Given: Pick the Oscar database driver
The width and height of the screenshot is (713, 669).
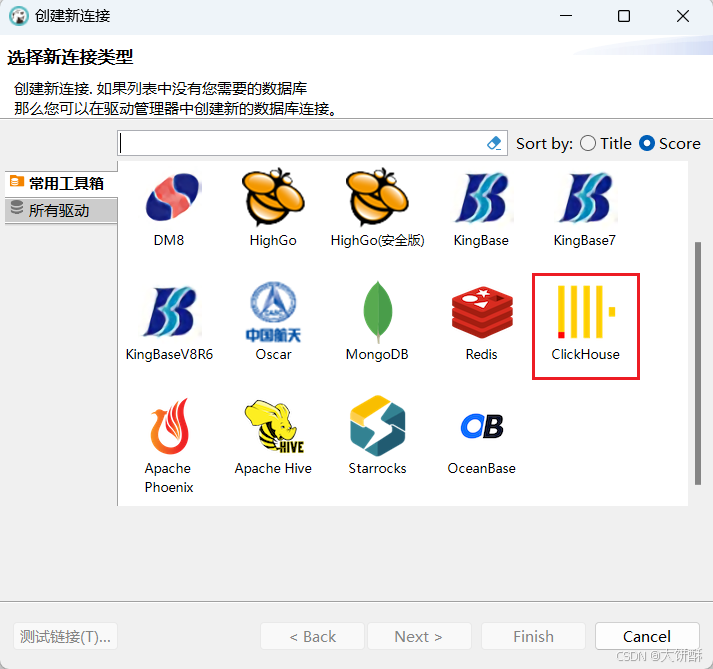Looking at the screenshot, I should [x=273, y=312].
